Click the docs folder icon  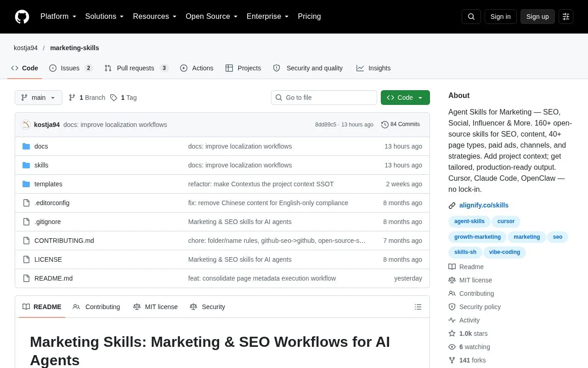click(x=26, y=146)
